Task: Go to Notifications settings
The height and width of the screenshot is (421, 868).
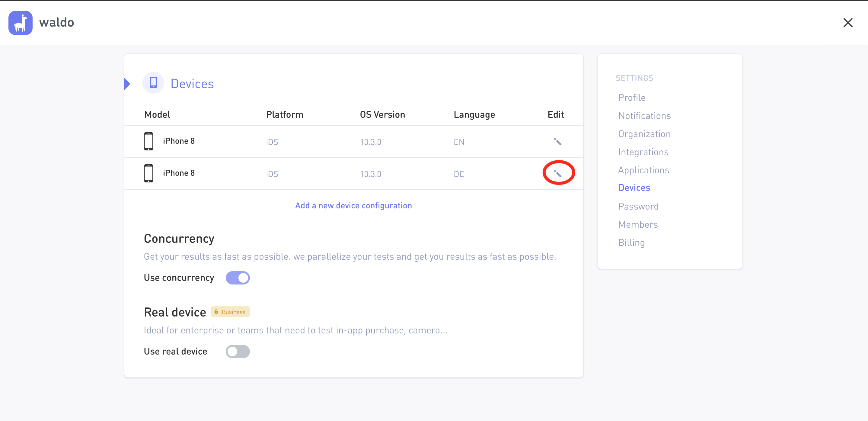Action: (x=644, y=116)
